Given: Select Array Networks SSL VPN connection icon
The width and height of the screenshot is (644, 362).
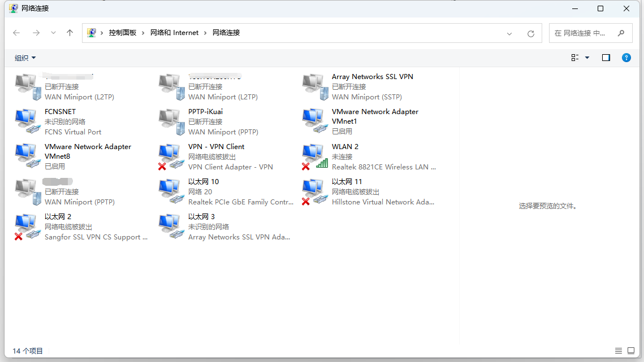Looking at the screenshot, I should pos(315,86).
